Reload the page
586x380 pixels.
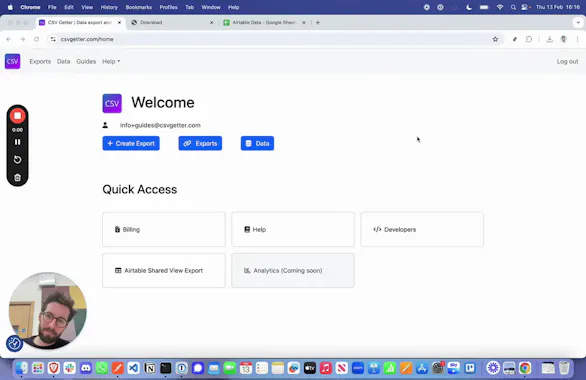coord(36,39)
